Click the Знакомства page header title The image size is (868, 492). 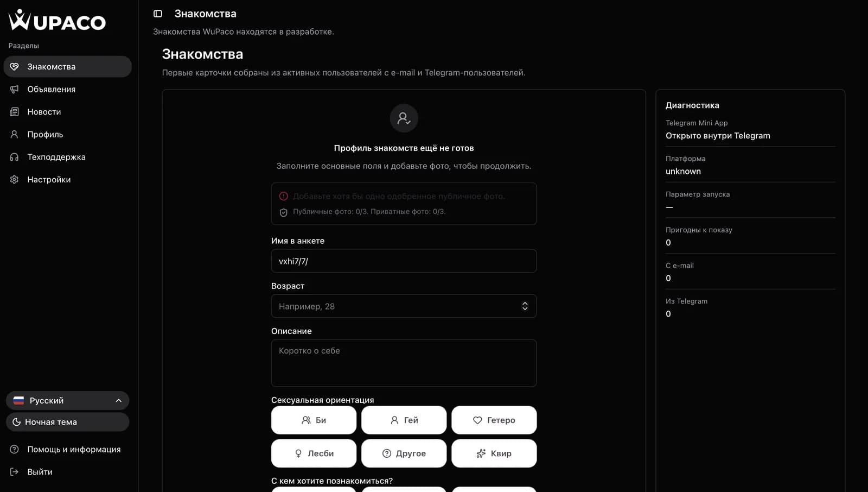(x=205, y=14)
